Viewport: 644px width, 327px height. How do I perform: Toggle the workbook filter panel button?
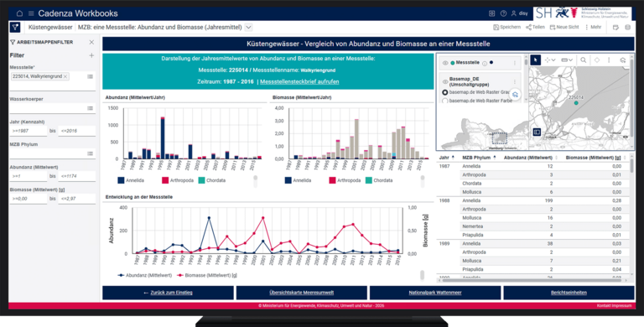tap(15, 28)
